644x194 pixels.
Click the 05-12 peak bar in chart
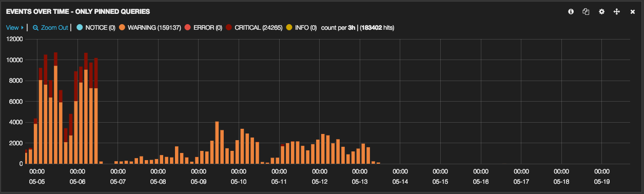[x=323, y=149]
